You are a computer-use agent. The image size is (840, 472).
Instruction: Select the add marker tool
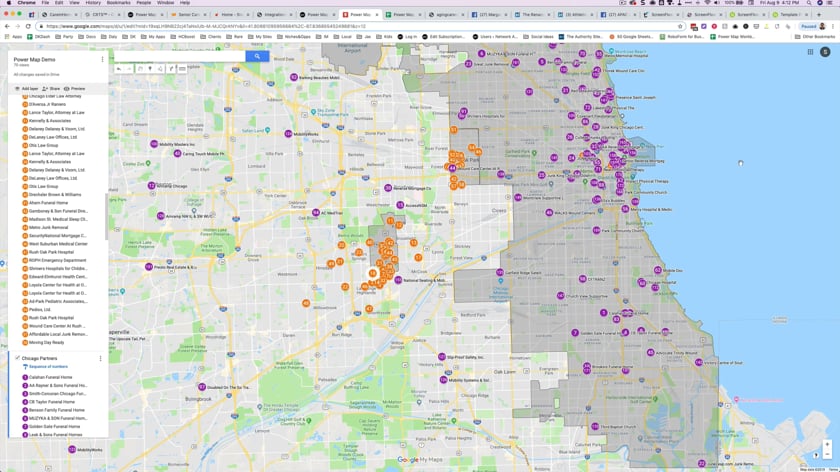[150, 69]
